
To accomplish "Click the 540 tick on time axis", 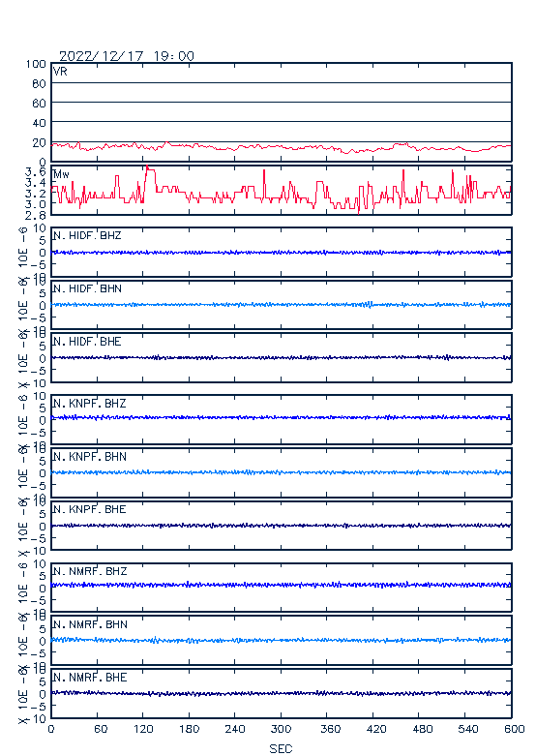I will [468, 729].
